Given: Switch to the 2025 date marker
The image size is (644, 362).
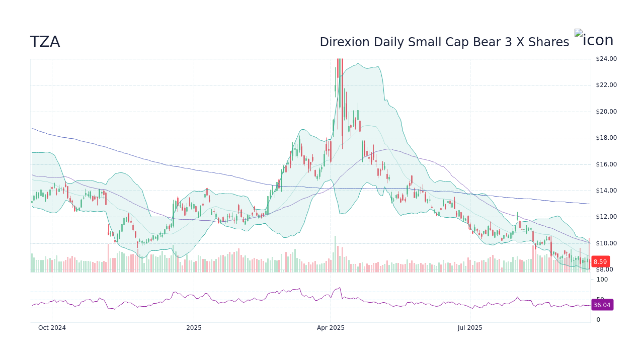Looking at the screenshot, I should pos(194,327).
